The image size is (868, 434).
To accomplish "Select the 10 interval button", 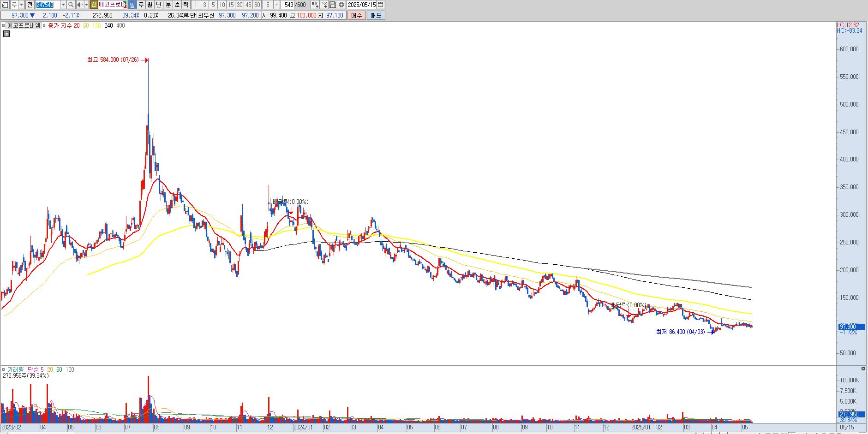I will [222, 5].
